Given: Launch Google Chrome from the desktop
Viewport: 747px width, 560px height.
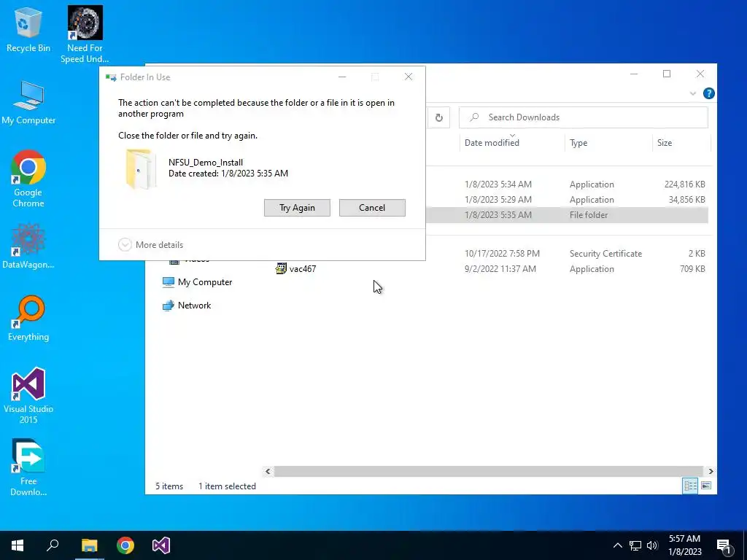Looking at the screenshot, I should tap(28, 179).
